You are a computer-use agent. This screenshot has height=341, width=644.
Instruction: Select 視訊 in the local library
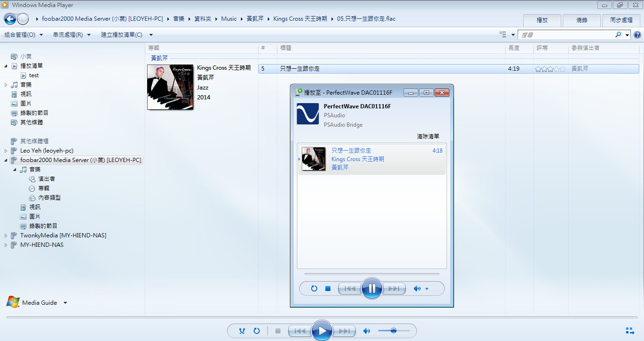pyautogui.click(x=25, y=94)
